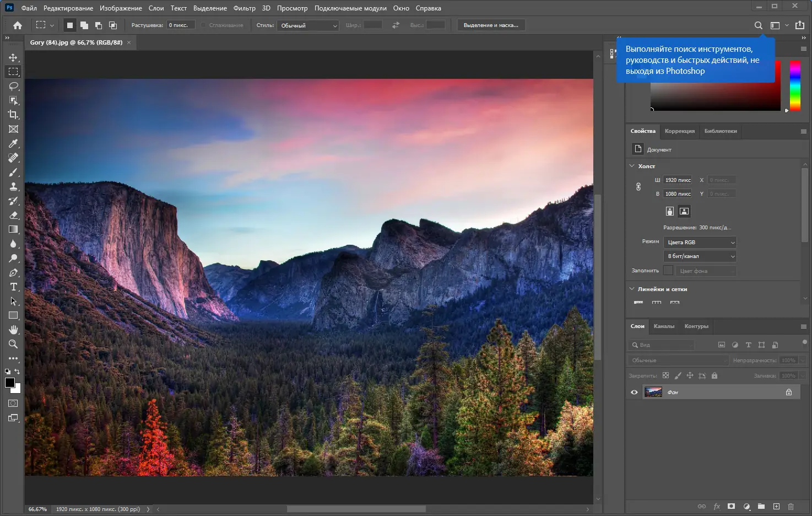Select the Crop tool
This screenshot has width=812, height=516.
(13, 115)
